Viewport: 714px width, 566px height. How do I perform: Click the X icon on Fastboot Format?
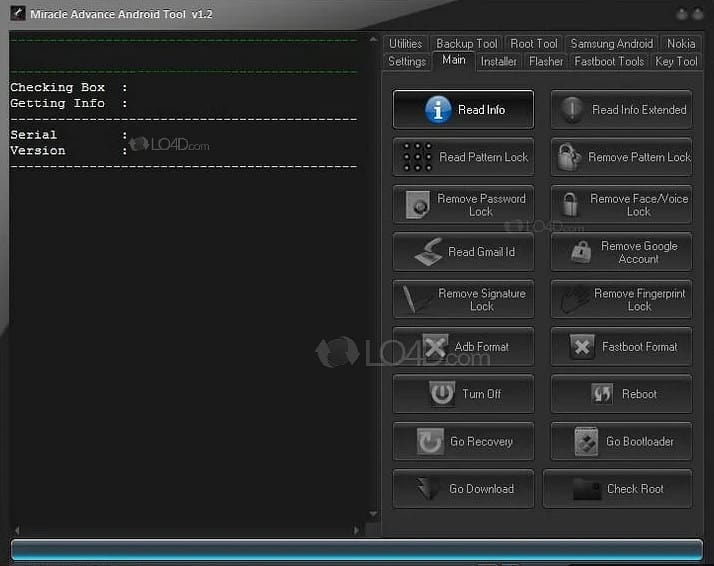pos(582,347)
